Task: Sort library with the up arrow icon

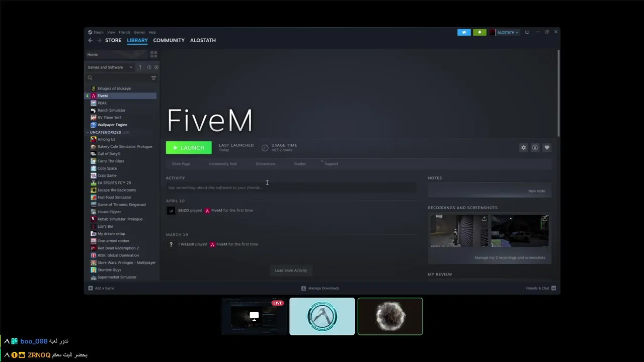Action: click(x=140, y=67)
